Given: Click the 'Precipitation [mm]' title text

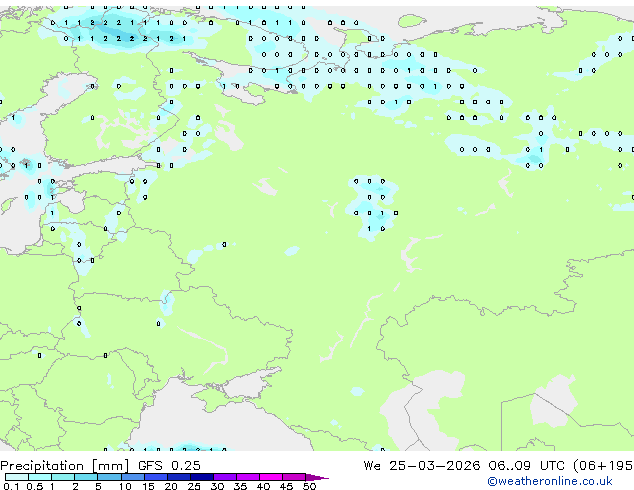Looking at the screenshot, I should 65,466.
